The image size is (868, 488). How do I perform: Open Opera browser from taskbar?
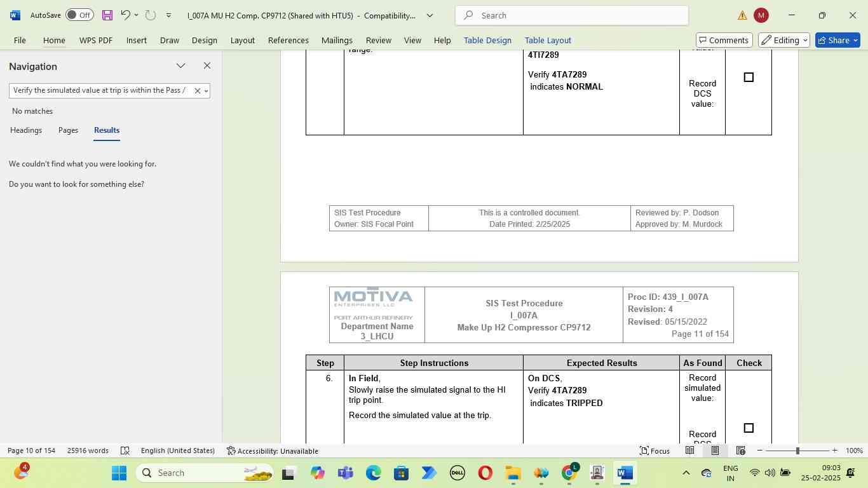click(x=485, y=473)
